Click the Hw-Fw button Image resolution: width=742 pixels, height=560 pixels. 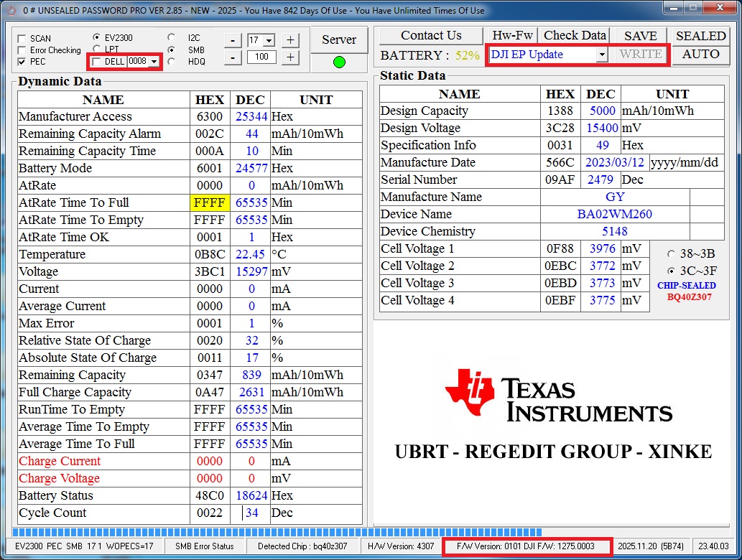(x=512, y=35)
